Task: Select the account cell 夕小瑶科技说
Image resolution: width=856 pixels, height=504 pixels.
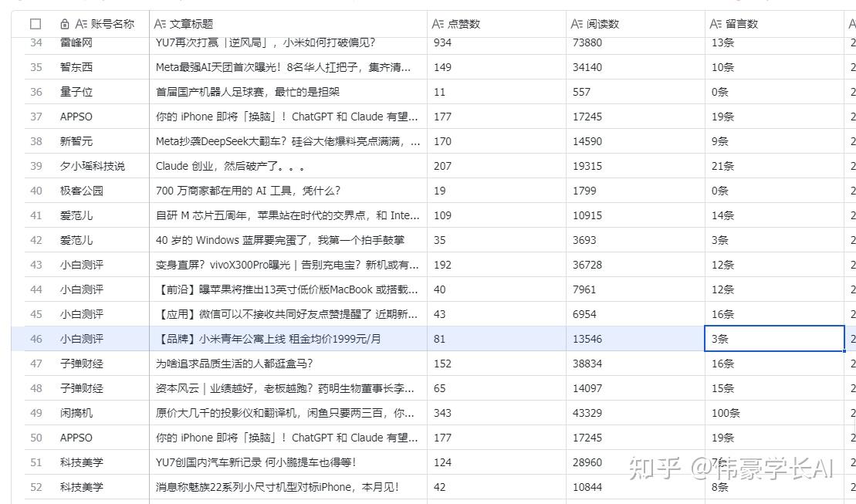Action: [93, 166]
